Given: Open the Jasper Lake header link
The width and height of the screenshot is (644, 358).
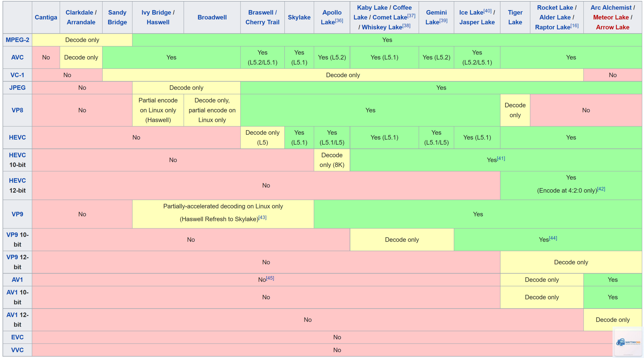Looking at the screenshot, I should [x=477, y=22].
